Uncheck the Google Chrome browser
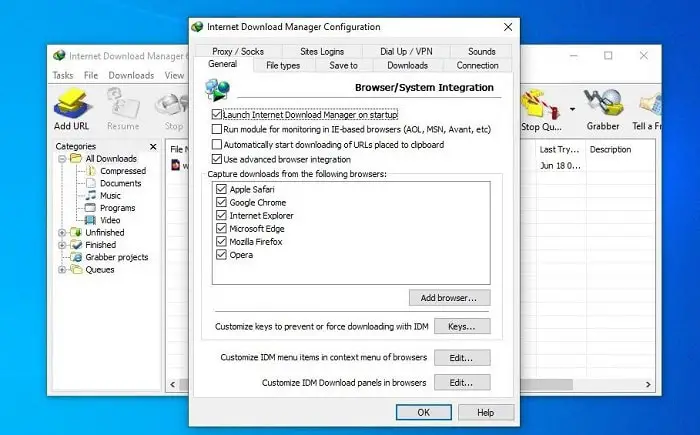 pyautogui.click(x=221, y=202)
